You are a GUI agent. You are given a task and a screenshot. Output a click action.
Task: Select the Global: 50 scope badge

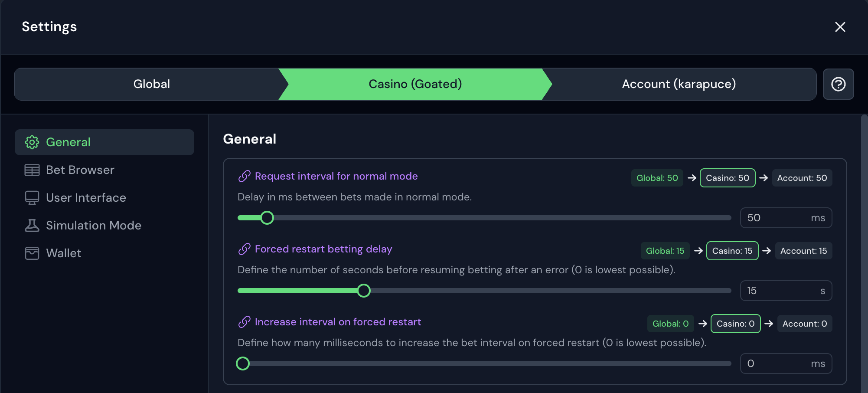point(657,178)
